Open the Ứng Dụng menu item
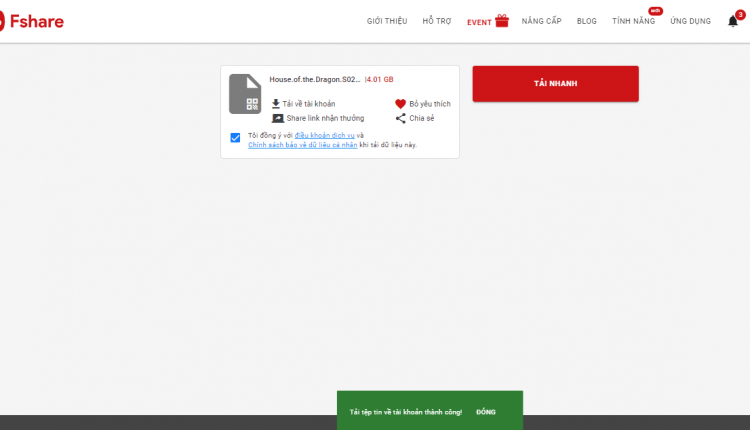750x430 pixels. point(690,21)
